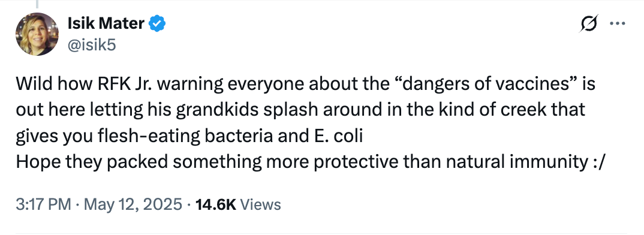The width and height of the screenshot is (644, 235).
Task: Click the quoted "dangers of vaccines" text
Action: pos(484,84)
